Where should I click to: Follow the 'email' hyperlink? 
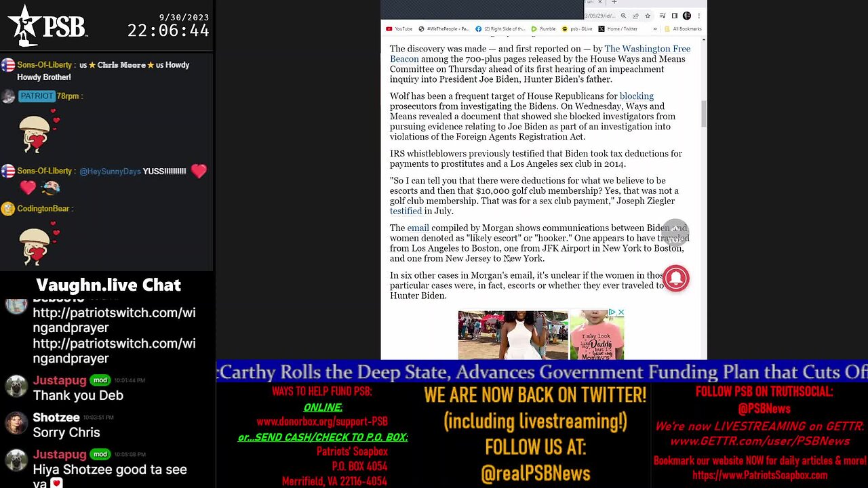point(418,228)
